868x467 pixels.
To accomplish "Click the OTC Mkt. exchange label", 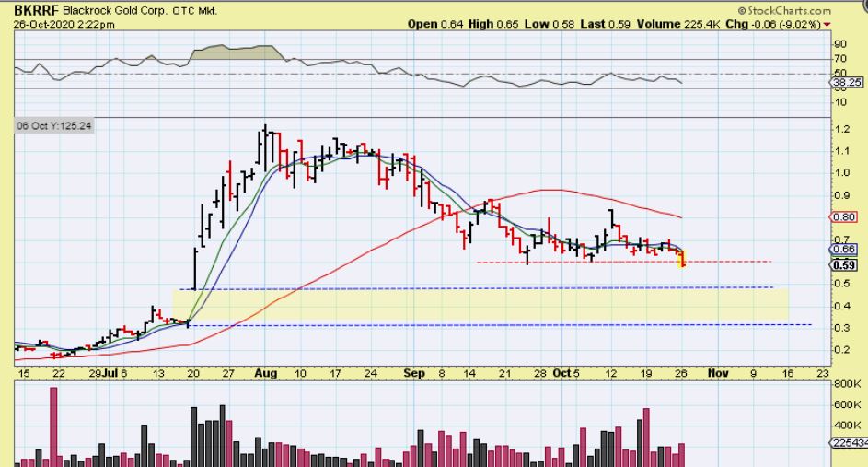I will pyautogui.click(x=195, y=11).
